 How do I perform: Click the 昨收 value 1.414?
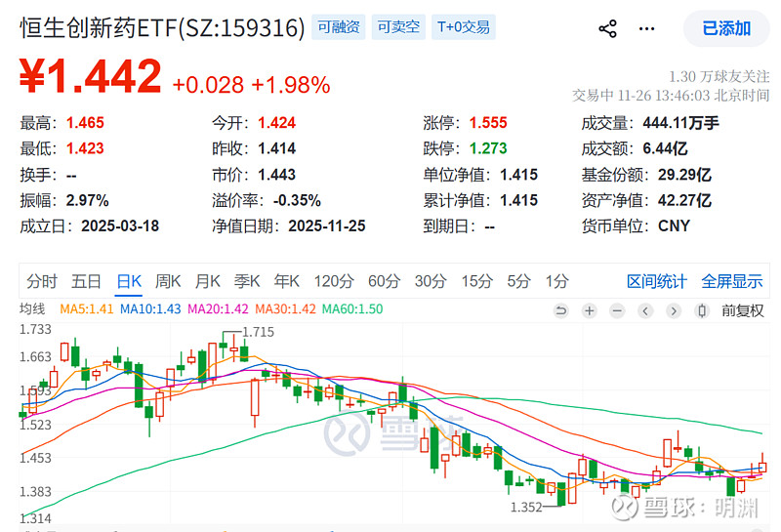click(277, 148)
